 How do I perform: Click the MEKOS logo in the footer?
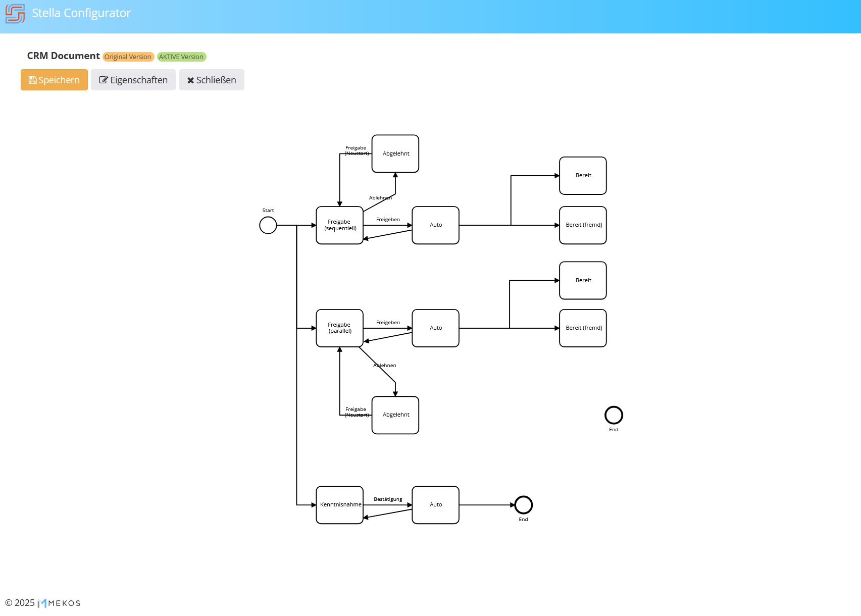pyautogui.click(x=59, y=602)
